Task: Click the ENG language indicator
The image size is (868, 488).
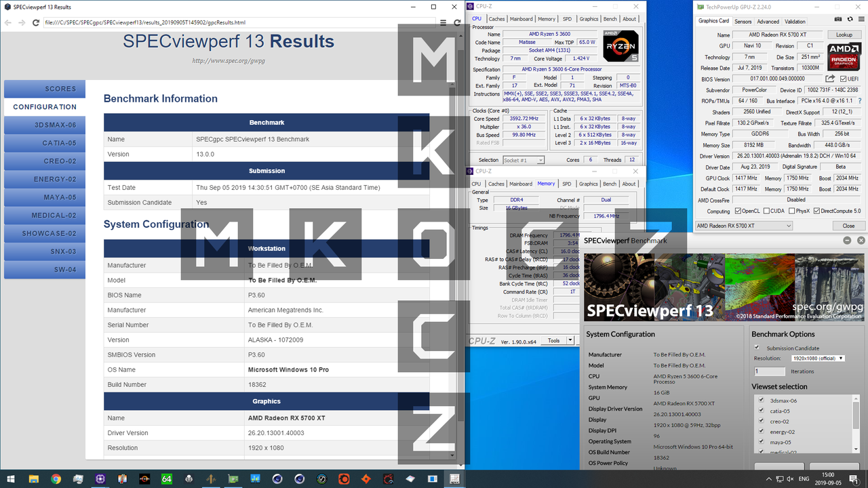Action: 804,479
